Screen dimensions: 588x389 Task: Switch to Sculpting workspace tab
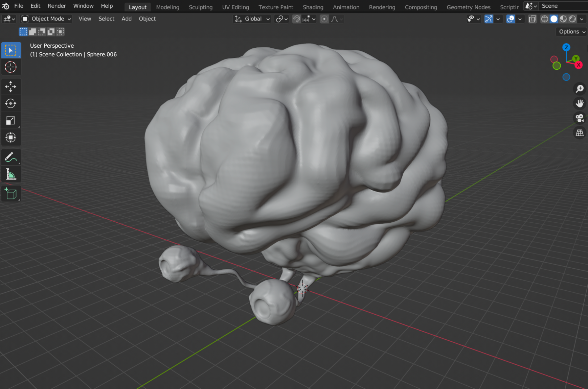coord(201,7)
